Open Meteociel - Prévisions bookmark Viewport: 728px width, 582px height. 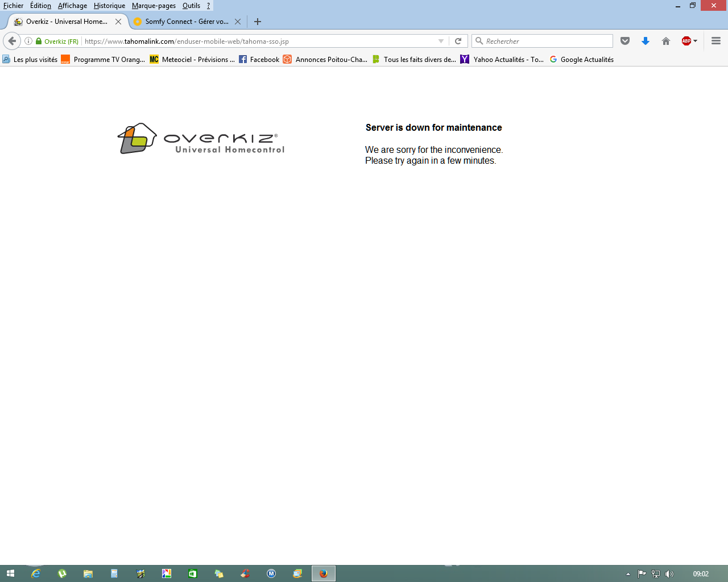tap(192, 59)
